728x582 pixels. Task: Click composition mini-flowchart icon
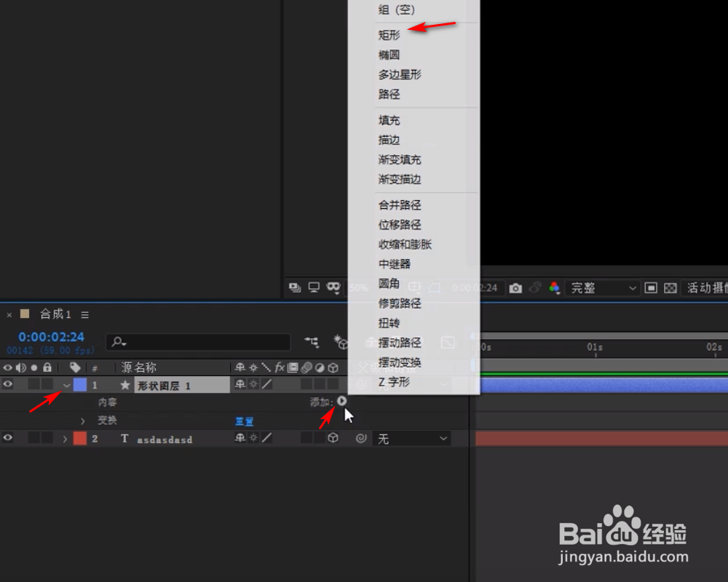[312, 342]
